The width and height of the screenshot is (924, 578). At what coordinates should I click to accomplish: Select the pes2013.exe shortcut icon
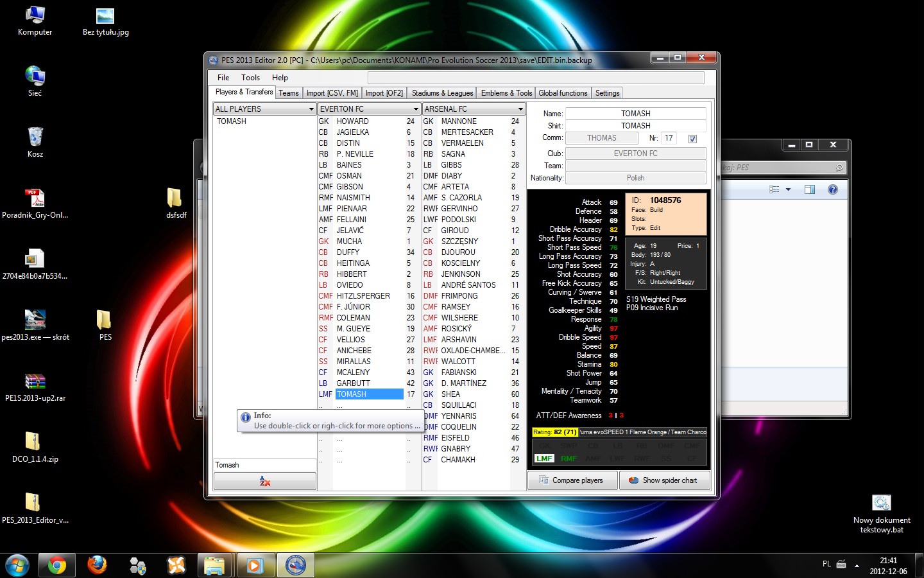pyautogui.click(x=35, y=326)
